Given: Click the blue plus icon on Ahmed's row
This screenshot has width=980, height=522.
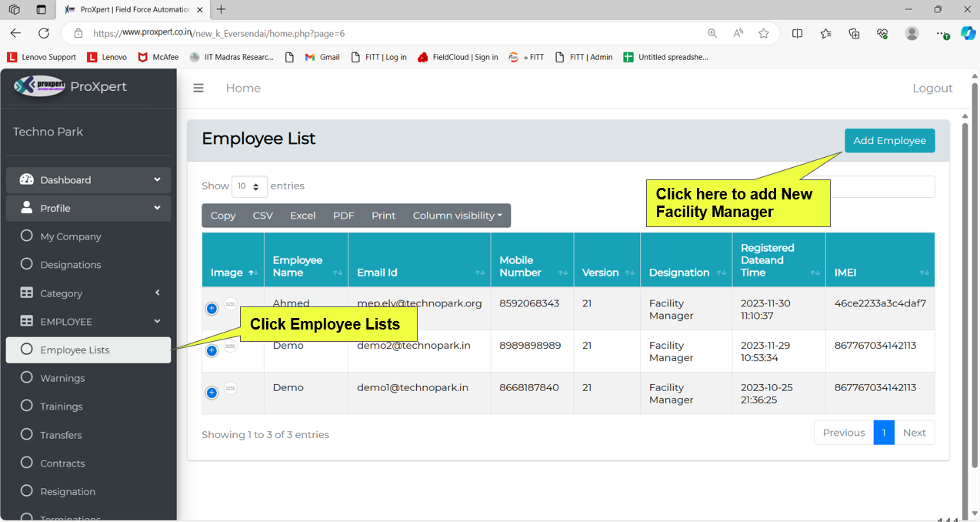Looking at the screenshot, I should click(212, 309).
